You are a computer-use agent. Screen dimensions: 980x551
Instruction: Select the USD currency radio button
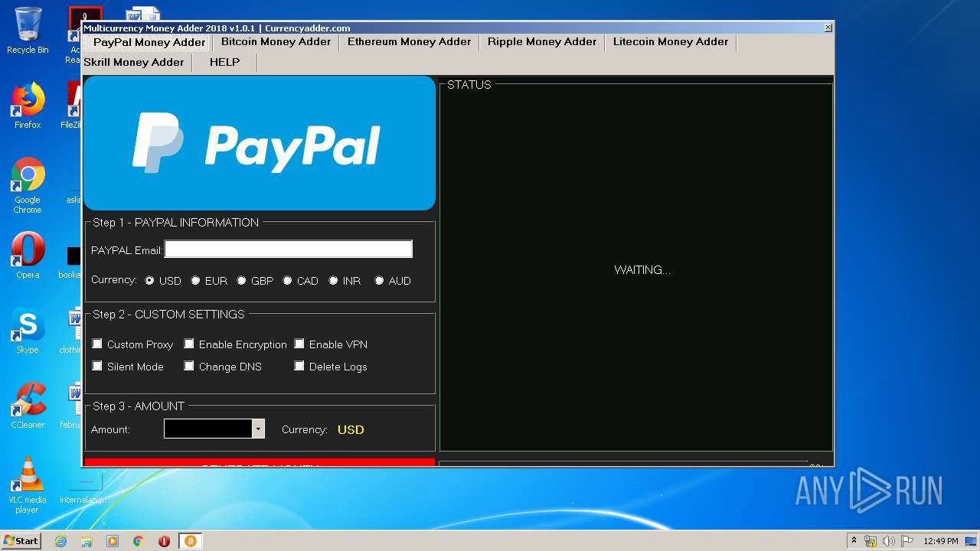point(150,281)
